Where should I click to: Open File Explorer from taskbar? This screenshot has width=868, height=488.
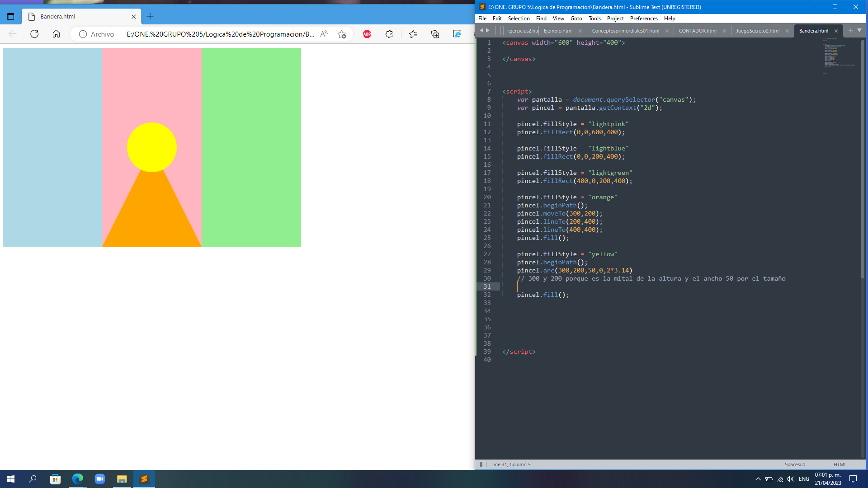pos(122,479)
